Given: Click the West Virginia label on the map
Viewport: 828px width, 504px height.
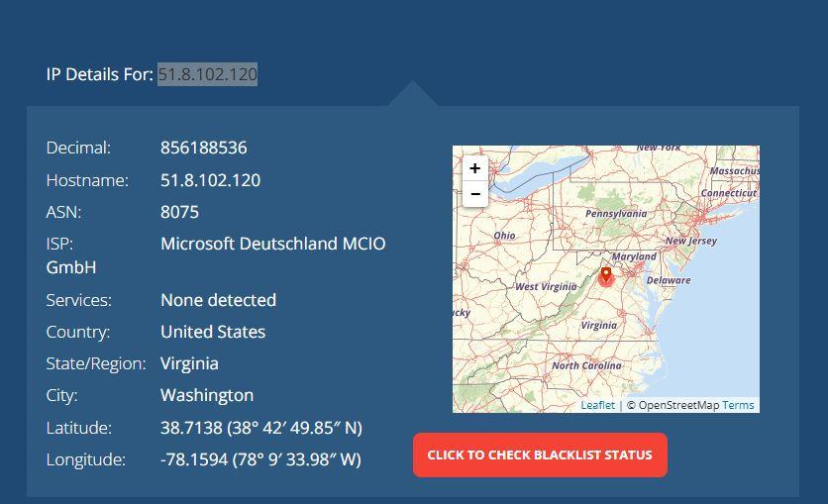Looking at the screenshot, I should 547,286.
